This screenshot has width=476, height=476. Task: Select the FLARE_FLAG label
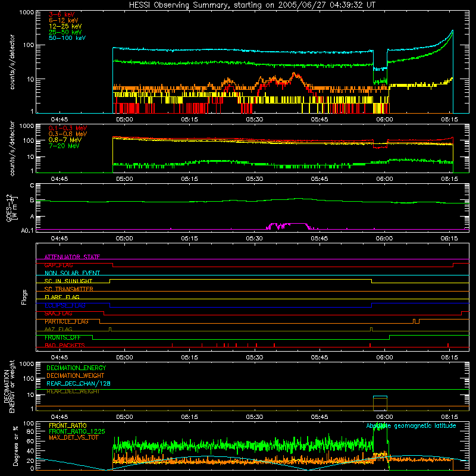(62, 297)
